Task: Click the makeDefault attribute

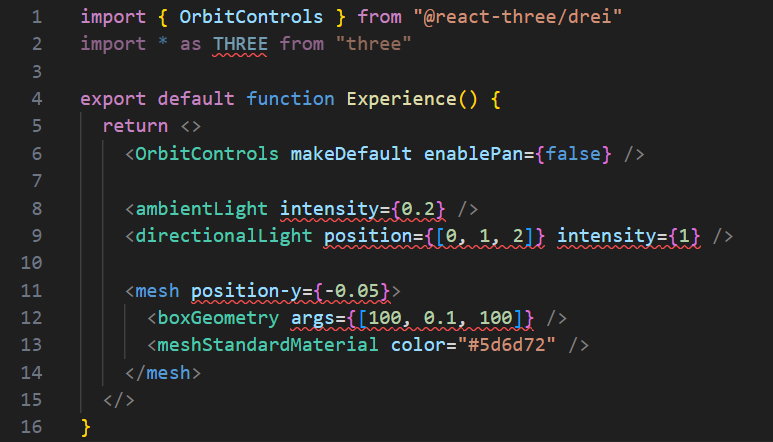Action: [x=351, y=154]
